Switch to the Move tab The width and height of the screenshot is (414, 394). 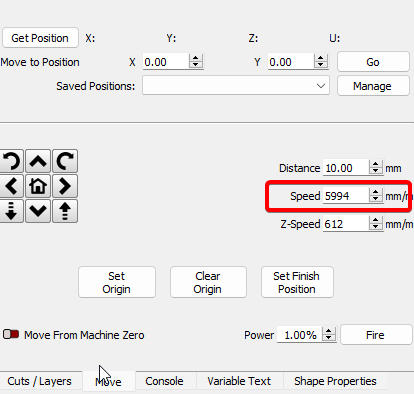109,382
